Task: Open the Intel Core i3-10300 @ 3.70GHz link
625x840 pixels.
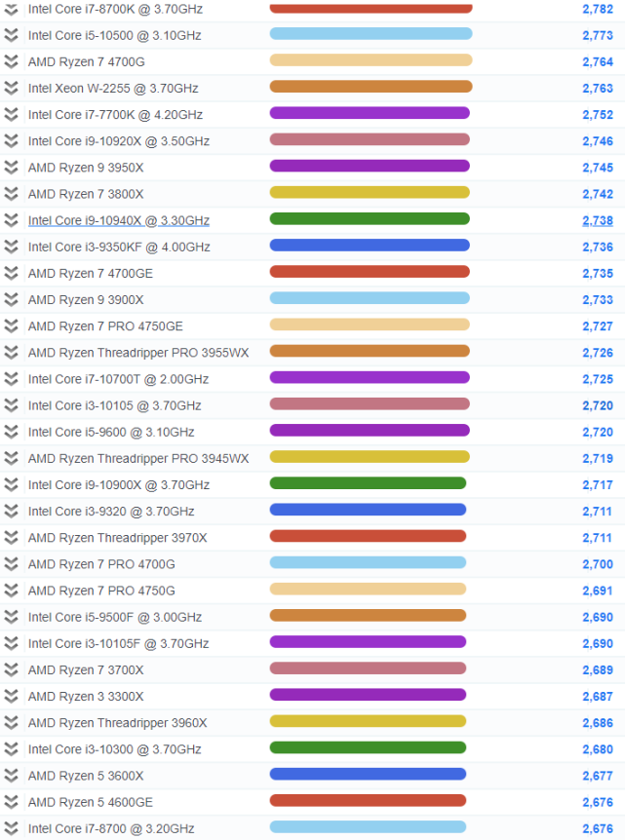Action: point(115,749)
